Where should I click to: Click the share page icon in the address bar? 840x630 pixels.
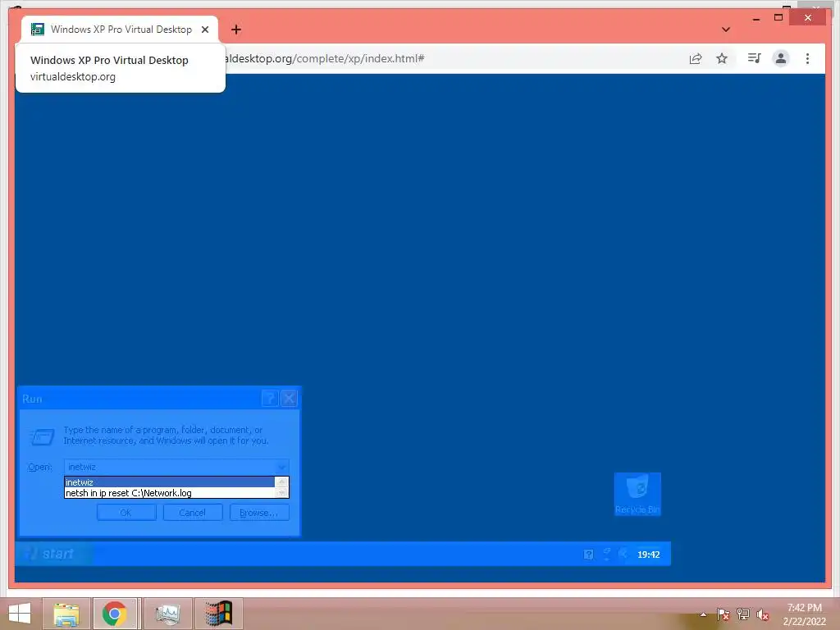click(x=696, y=58)
